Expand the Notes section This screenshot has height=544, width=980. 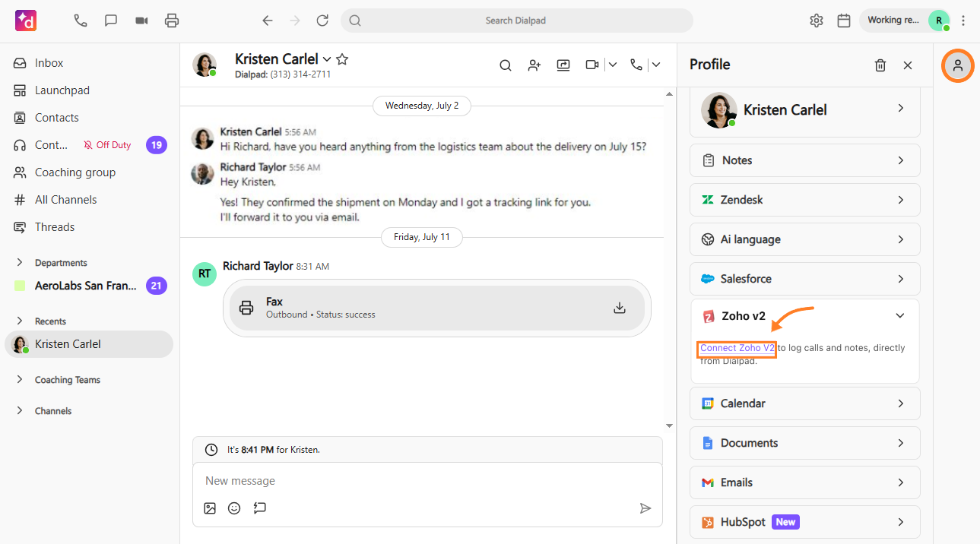coord(805,160)
